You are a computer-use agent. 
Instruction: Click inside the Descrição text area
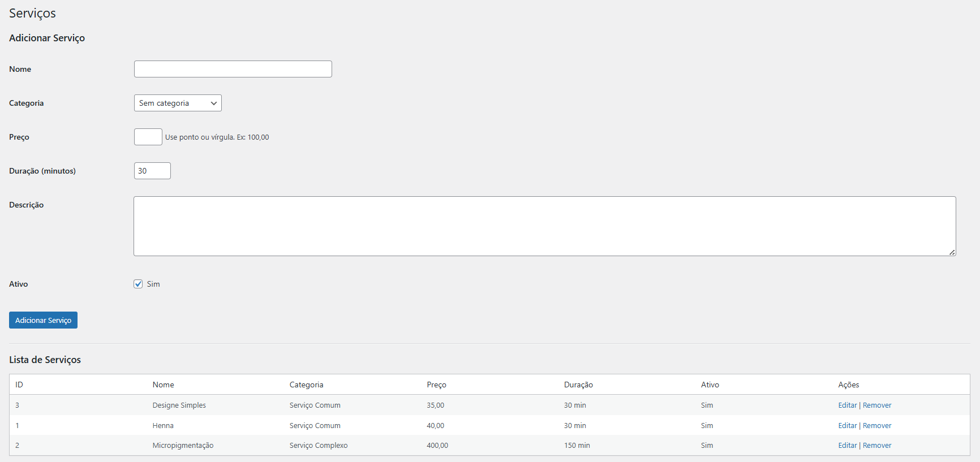(x=544, y=226)
